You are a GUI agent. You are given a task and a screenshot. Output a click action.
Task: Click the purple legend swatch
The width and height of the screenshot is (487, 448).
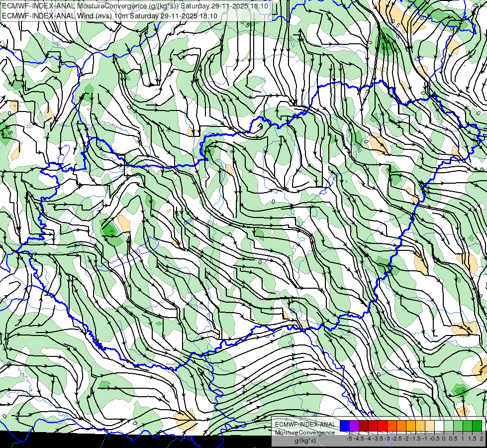coord(354,426)
